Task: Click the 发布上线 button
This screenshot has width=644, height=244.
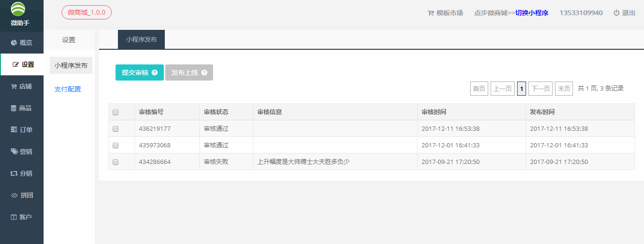Action: coord(189,72)
